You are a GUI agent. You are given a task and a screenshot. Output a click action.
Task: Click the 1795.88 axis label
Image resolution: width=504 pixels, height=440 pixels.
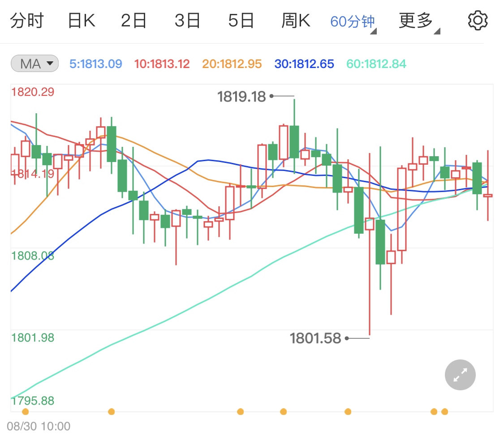pyautogui.click(x=33, y=401)
